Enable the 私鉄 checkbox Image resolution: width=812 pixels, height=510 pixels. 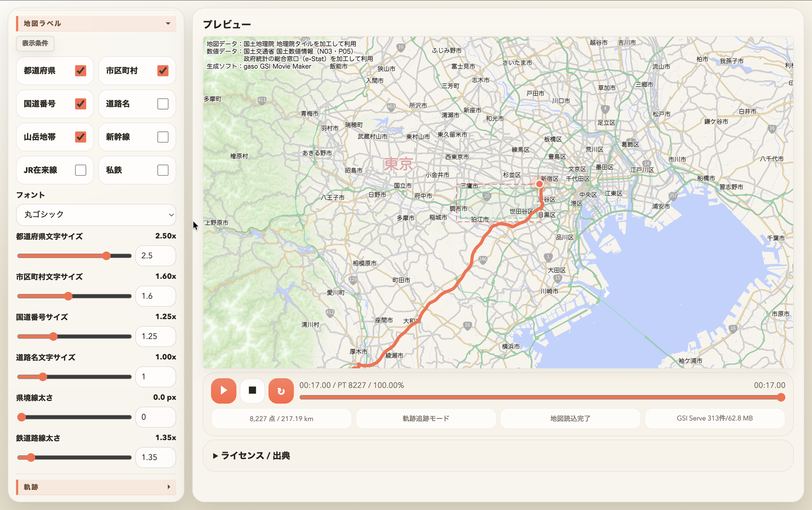coord(163,170)
